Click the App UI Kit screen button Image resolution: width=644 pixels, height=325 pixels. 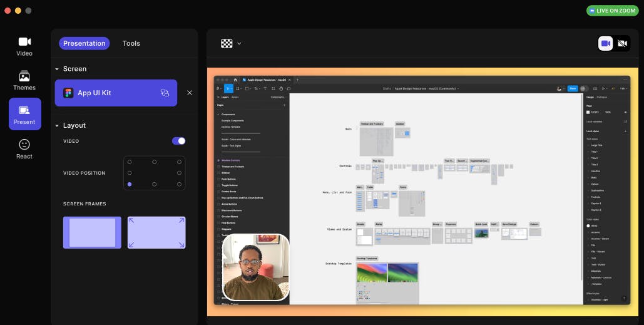(x=106, y=93)
